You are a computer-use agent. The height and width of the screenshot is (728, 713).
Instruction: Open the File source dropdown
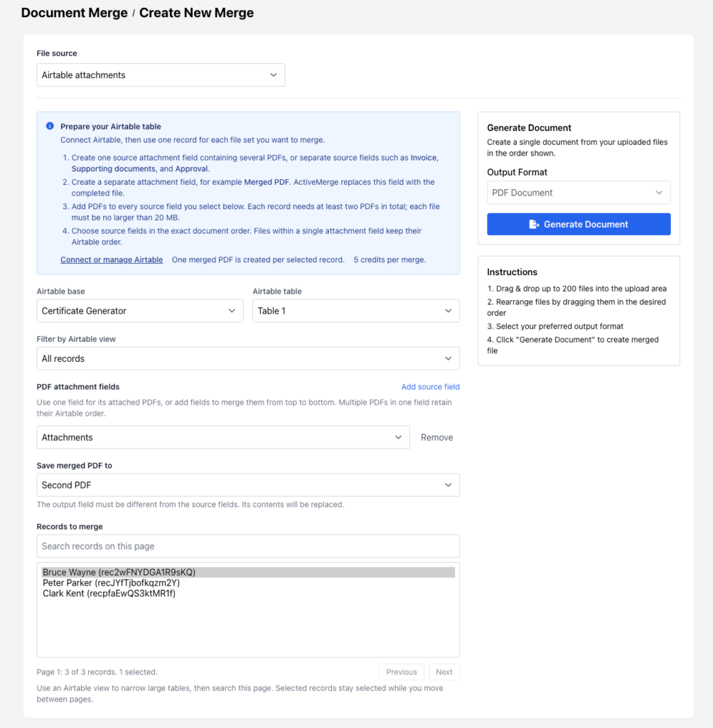point(161,75)
